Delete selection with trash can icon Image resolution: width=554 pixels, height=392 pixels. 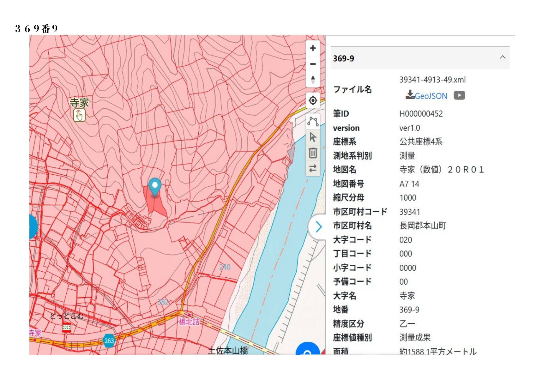[313, 153]
